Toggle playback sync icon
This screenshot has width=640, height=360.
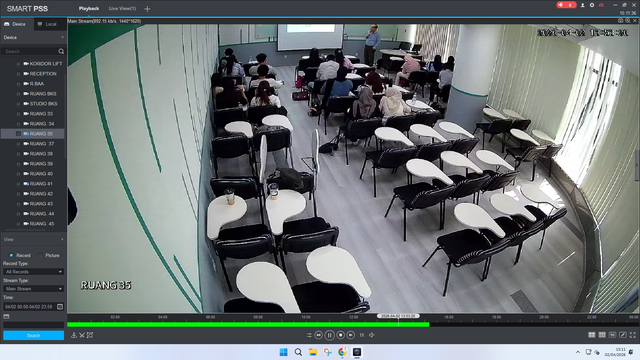309,335
